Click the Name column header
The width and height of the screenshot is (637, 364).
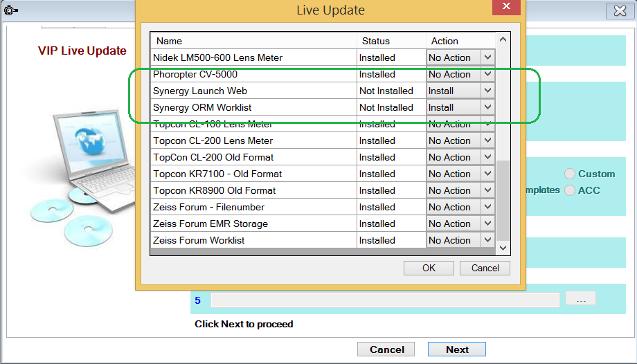253,41
